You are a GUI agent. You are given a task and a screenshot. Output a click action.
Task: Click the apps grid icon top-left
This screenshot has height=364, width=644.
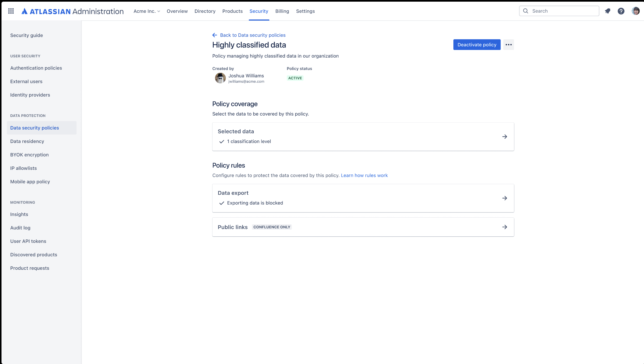click(11, 11)
